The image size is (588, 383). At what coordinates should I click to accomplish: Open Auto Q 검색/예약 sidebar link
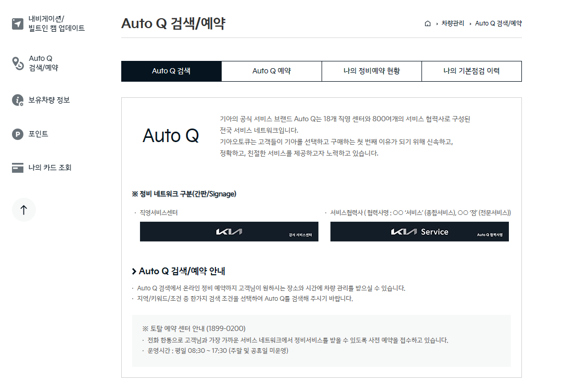44,63
